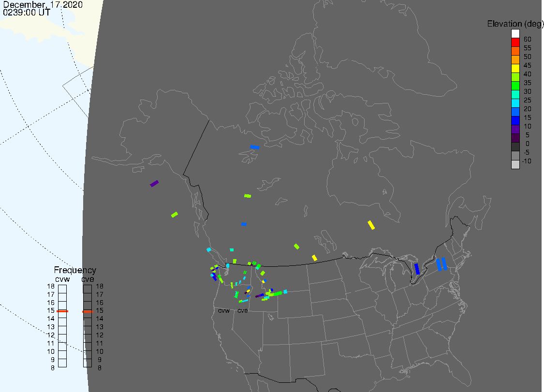Click the 'Frequency' legend heading
The image size is (544, 392).
[75, 270]
